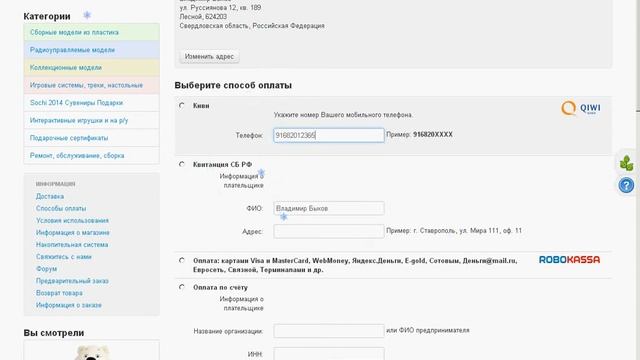Open Радиоуправляемые модели category

pyautogui.click(x=91, y=50)
